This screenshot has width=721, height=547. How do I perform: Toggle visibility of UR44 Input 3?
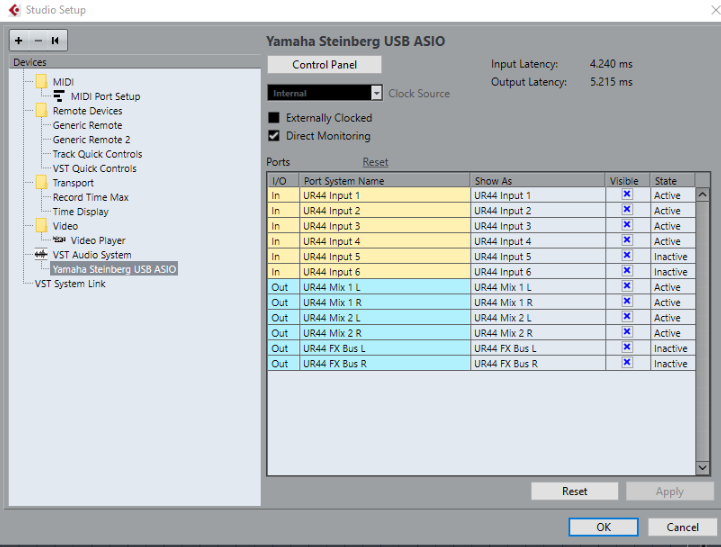coord(626,225)
